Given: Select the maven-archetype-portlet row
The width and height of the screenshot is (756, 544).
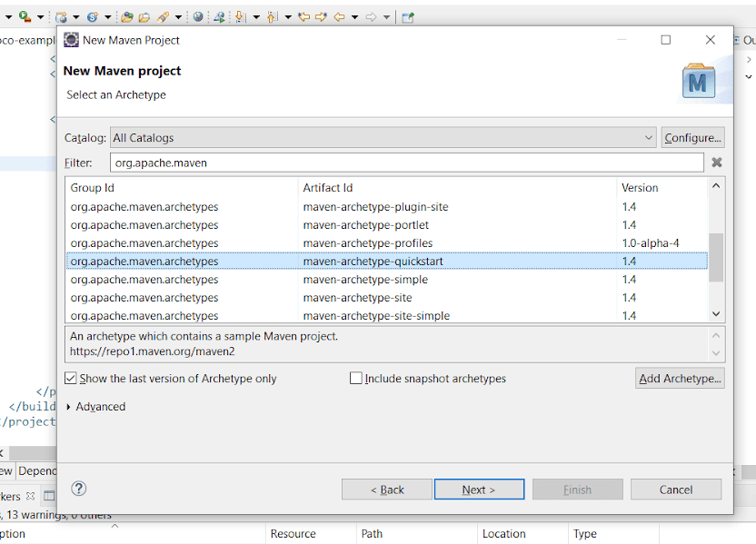Looking at the screenshot, I should (x=387, y=225).
